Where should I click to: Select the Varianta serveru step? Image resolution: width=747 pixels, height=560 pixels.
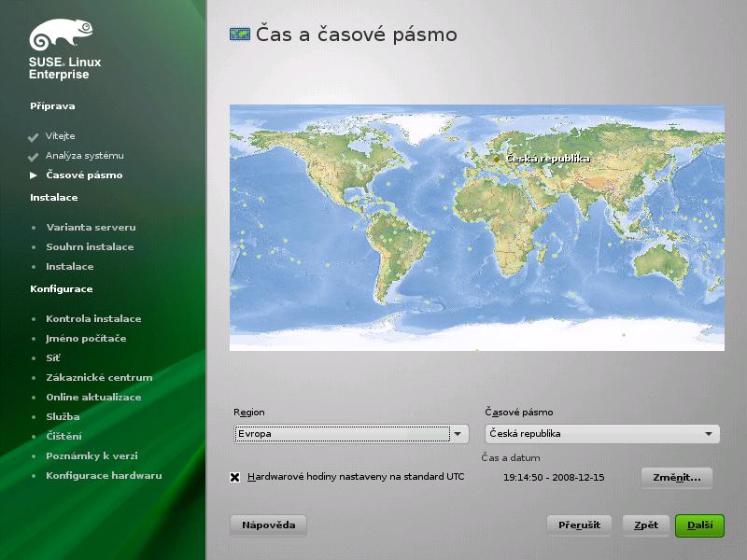(91, 228)
